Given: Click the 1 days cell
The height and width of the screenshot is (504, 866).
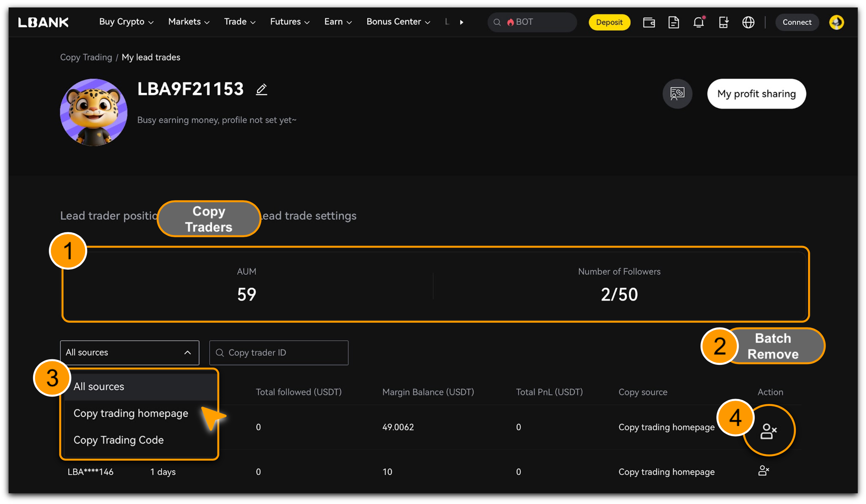Looking at the screenshot, I should [163, 472].
